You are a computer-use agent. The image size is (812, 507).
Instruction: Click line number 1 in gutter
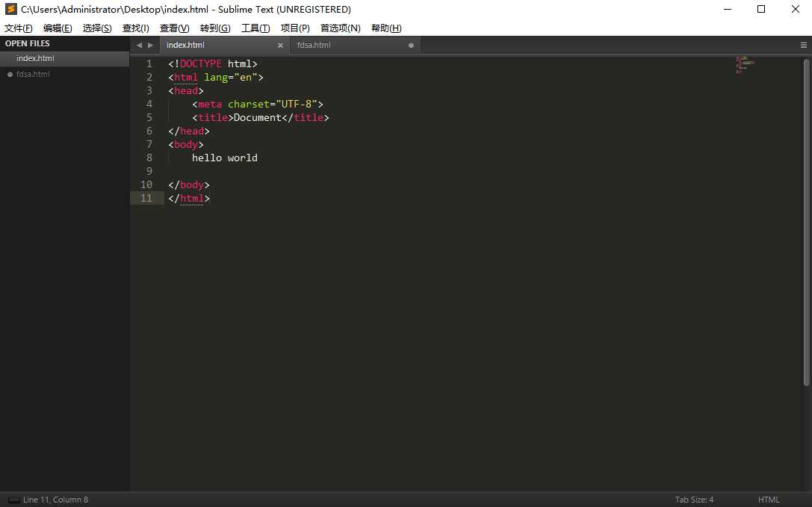pos(149,63)
